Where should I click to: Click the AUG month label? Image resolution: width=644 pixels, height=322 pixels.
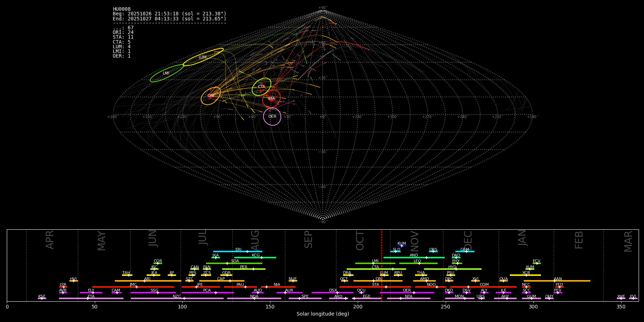[255, 240]
